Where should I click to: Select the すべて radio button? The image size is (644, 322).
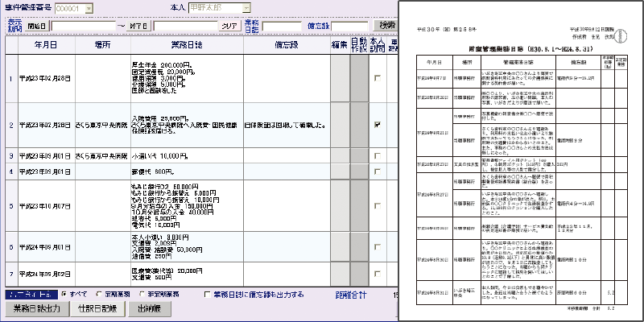pyautogui.click(x=64, y=295)
